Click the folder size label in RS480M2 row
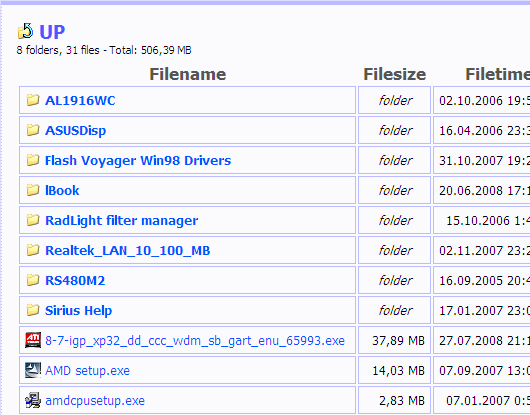 point(395,280)
